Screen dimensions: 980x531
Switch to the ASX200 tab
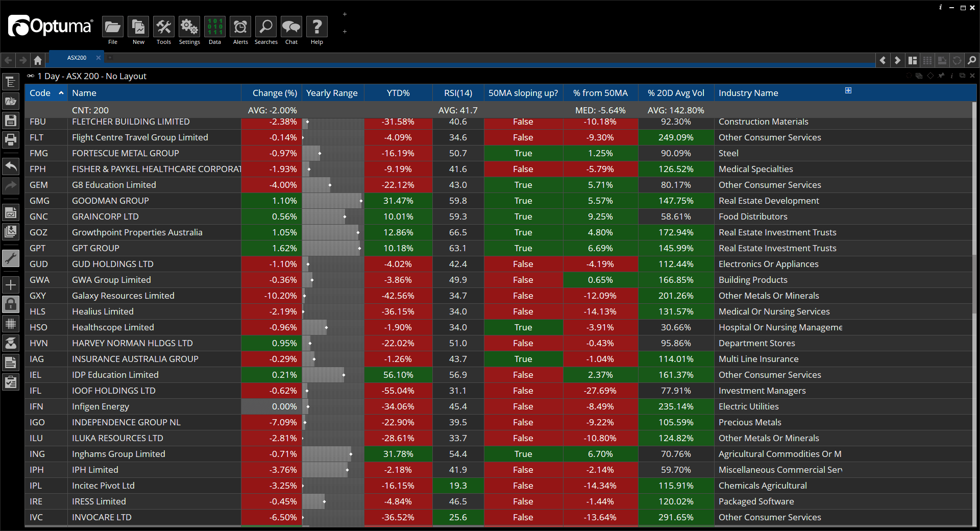[77, 58]
